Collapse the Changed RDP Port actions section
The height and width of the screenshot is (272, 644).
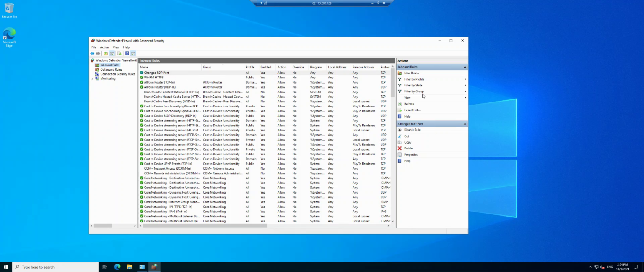pyautogui.click(x=465, y=123)
